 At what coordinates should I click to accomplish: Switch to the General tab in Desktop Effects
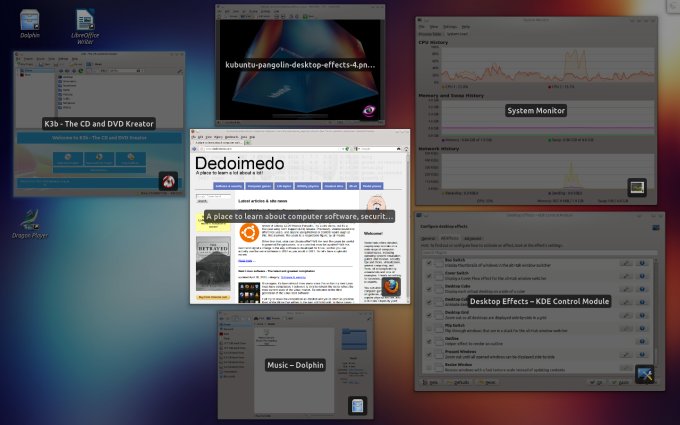coord(428,239)
